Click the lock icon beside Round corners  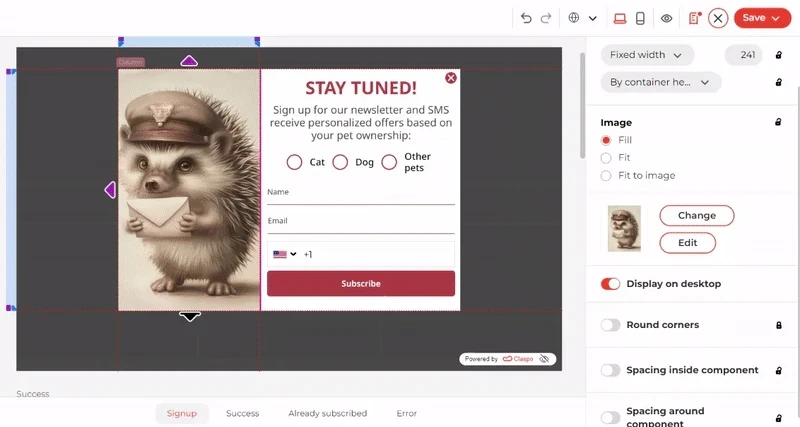point(779,325)
